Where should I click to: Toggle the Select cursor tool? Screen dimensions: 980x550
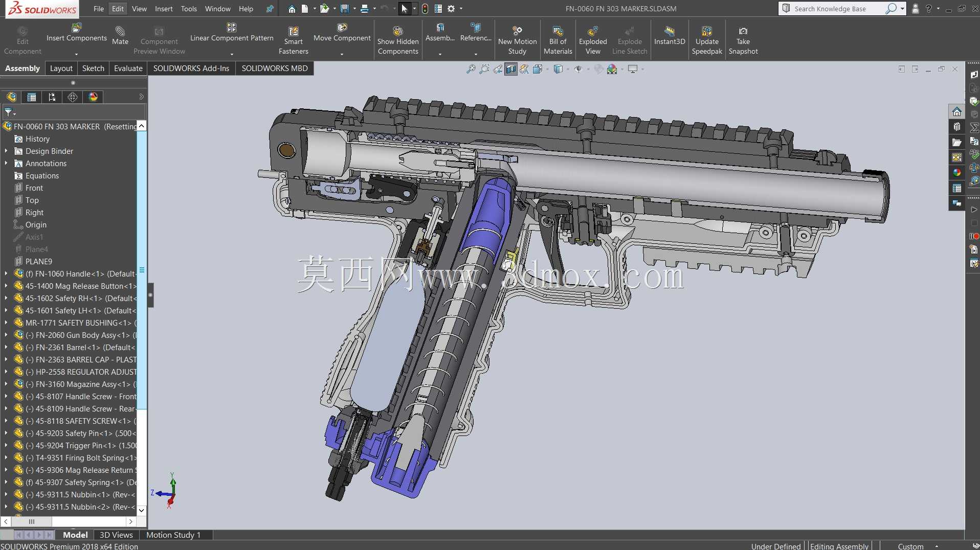404,9
